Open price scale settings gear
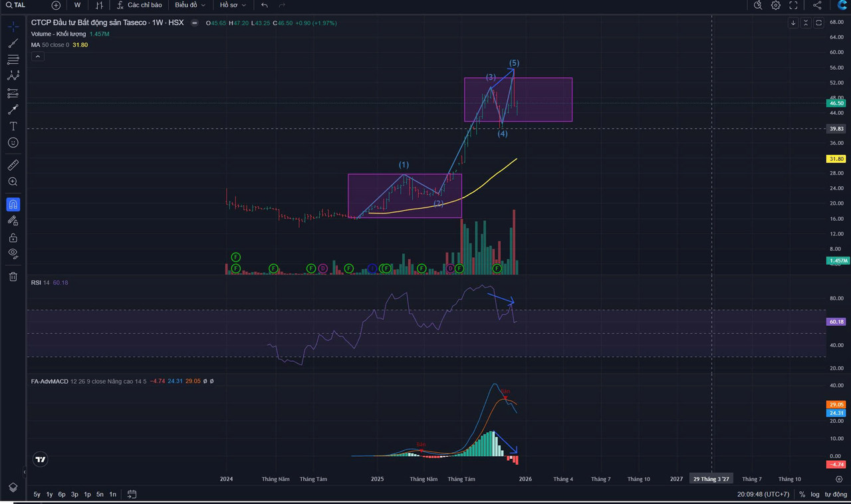This screenshot has height=504, width=851. (x=839, y=479)
